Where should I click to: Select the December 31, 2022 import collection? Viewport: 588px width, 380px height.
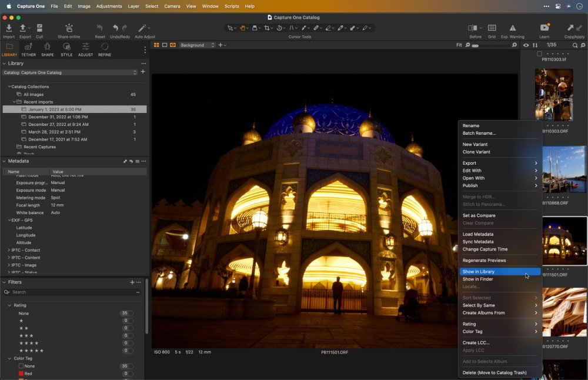tap(58, 117)
